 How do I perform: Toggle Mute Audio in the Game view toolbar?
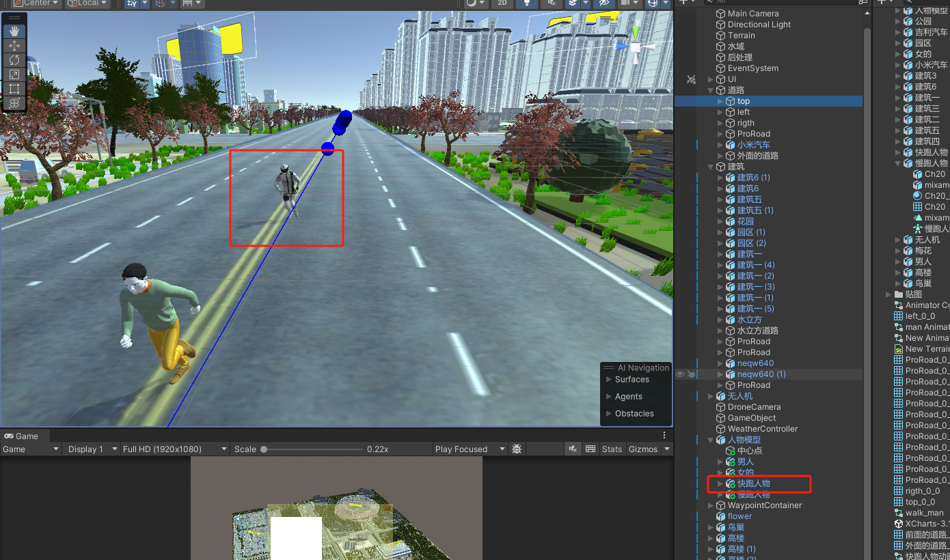tap(573, 449)
